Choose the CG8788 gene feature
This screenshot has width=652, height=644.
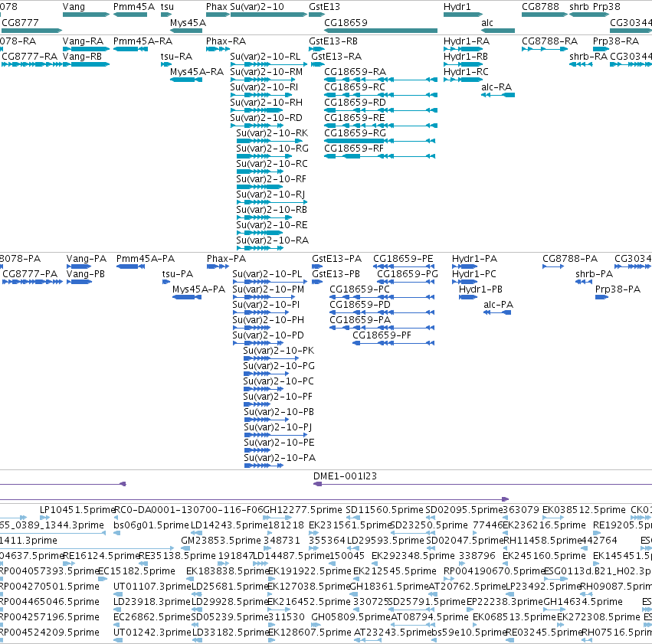coord(545,15)
